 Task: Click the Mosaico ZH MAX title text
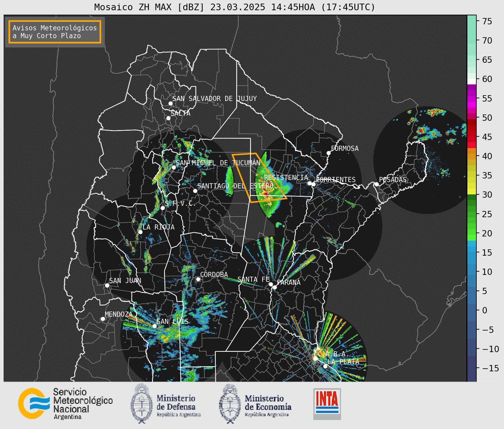[x=235, y=7]
